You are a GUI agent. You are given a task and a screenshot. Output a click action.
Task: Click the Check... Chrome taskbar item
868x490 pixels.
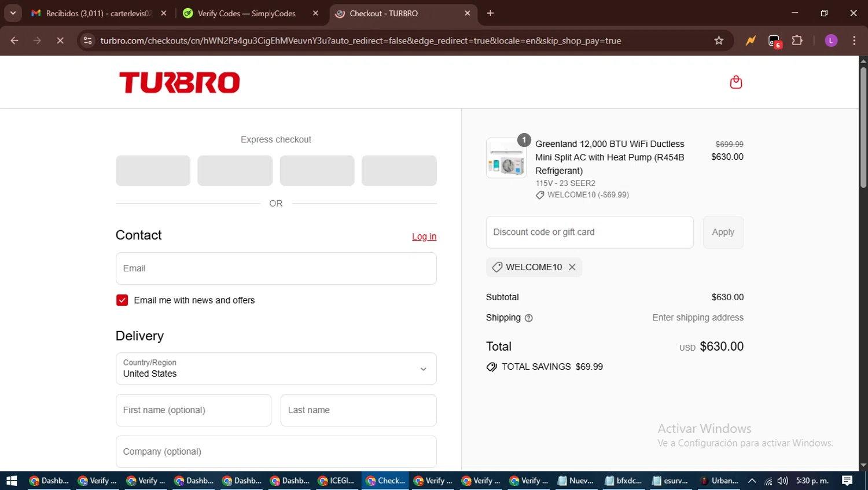pyautogui.click(x=385, y=481)
